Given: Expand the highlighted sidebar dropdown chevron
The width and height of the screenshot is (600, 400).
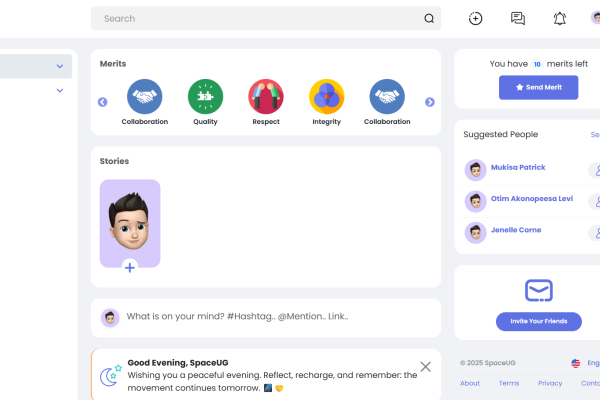Looking at the screenshot, I should (x=60, y=67).
